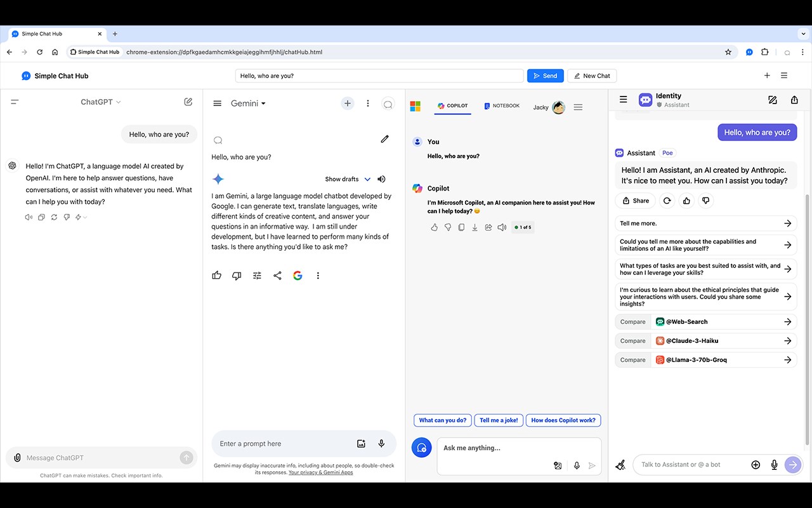This screenshot has width=812, height=508.
Task: Select the Simple Chat Hub browser tab
Action: (x=56, y=34)
